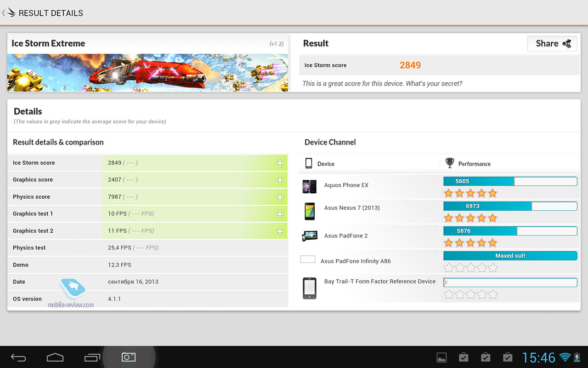Click the Bay Trail-T performance bar
588x368 pixels.
pos(510,282)
